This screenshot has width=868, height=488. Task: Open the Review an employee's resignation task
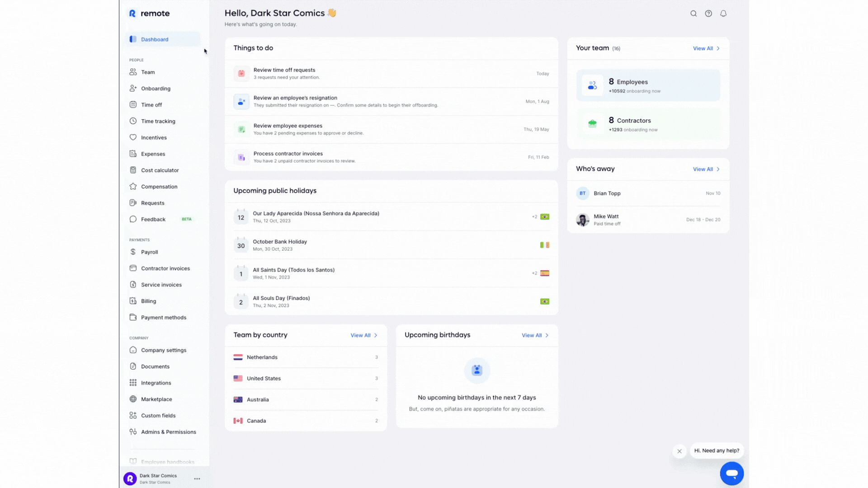point(392,101)
